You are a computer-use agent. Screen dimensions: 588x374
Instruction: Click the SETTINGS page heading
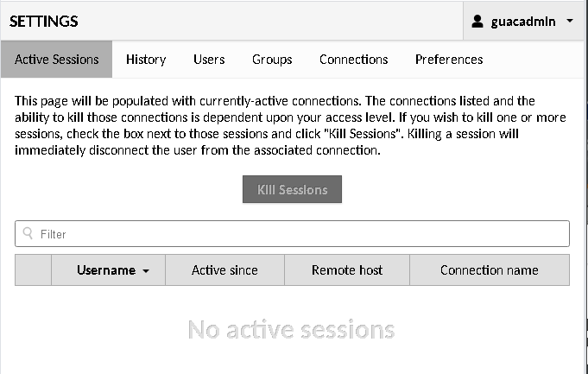(44, 22)
